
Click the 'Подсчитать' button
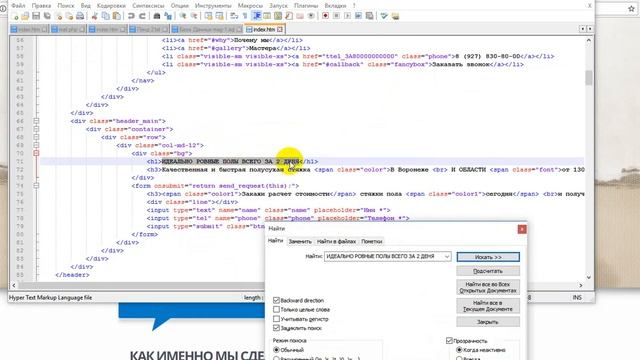(x=488, y=271)
